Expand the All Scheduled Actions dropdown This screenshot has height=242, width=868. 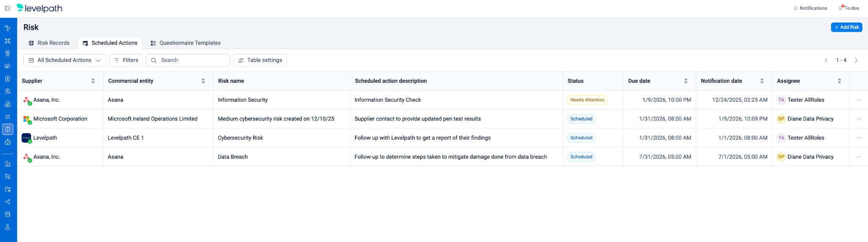coord(64,60)
